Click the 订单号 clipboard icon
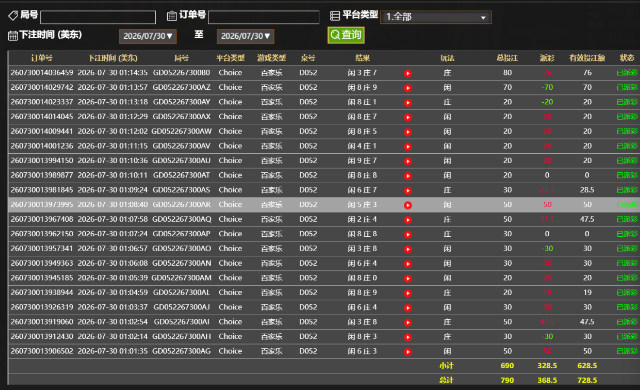Viewport: 640px width, 390px height. click(172, 16)
